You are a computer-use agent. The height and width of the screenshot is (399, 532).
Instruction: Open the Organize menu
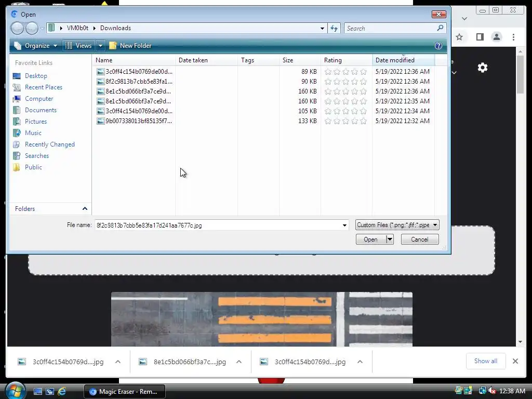click(x=36, y=46)
